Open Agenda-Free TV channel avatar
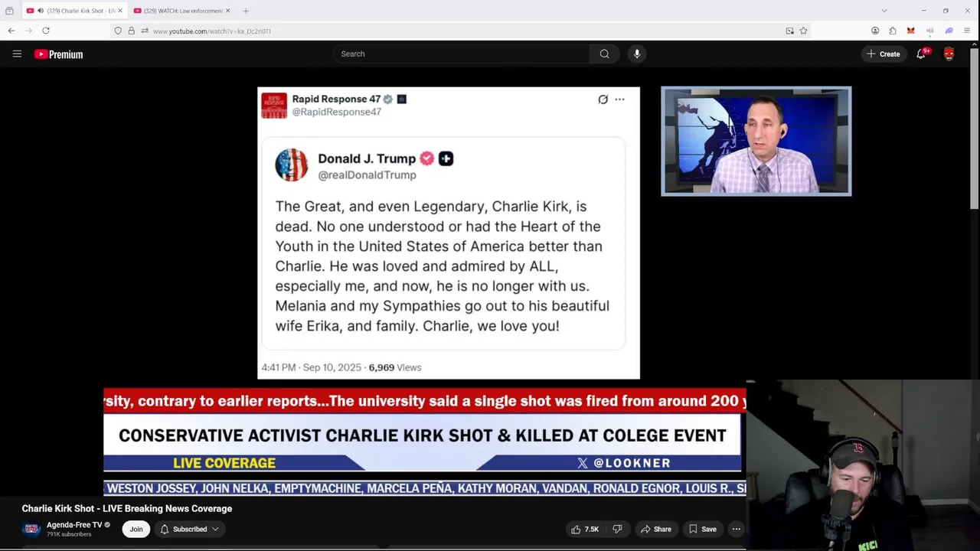Screen dimensions: 980x551 (x=31, y=529)
